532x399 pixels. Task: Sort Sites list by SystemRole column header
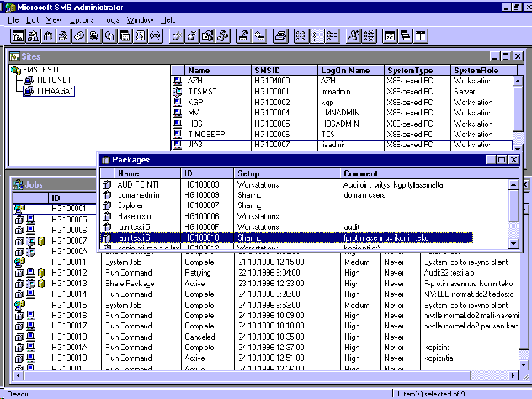(484, 70)
